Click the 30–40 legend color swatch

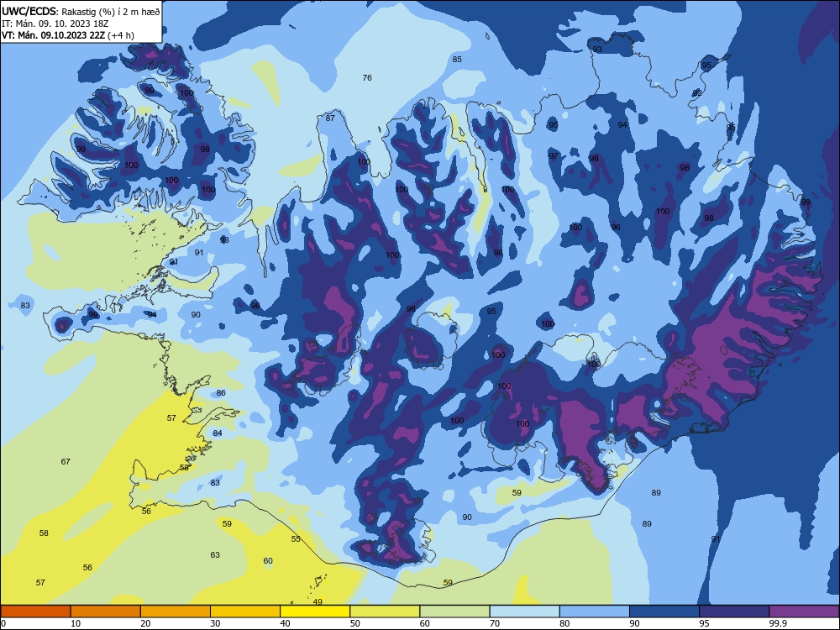[245, 612]
